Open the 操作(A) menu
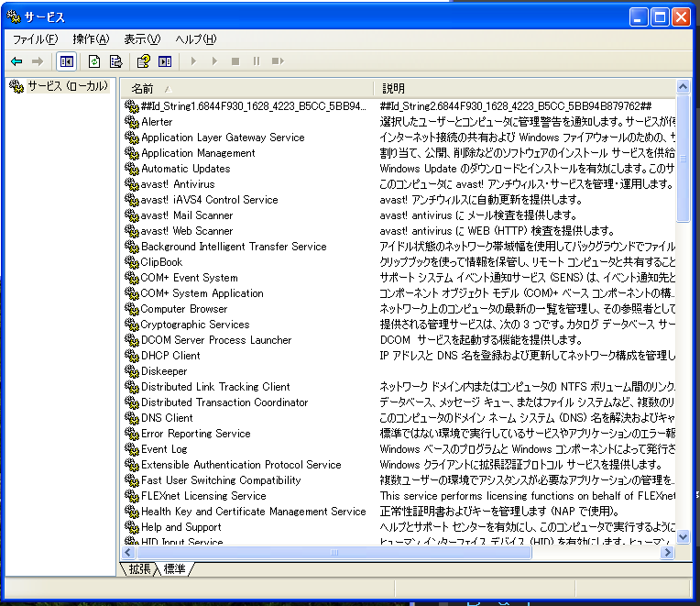 coord(91,39)
